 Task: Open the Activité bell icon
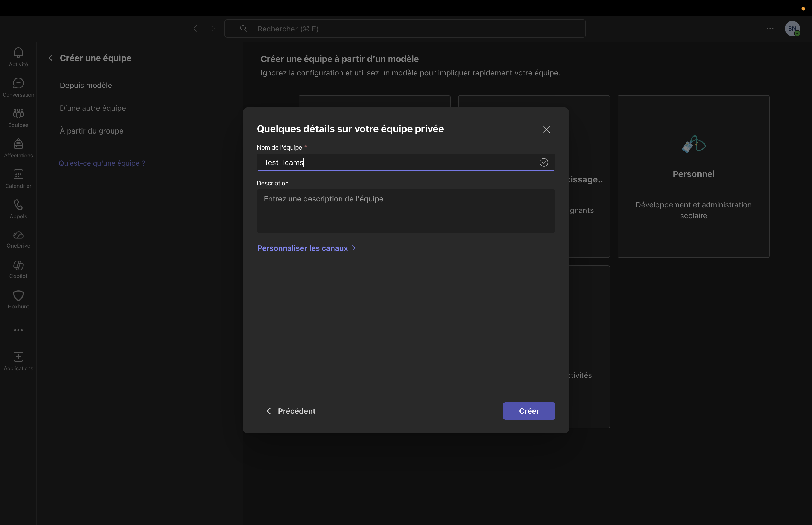(18, 56)
